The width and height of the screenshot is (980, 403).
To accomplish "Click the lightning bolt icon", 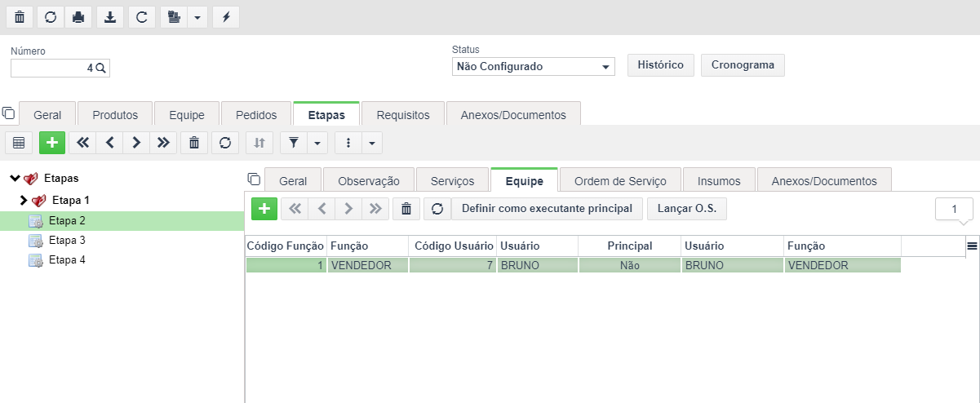I will pos(226,17).
